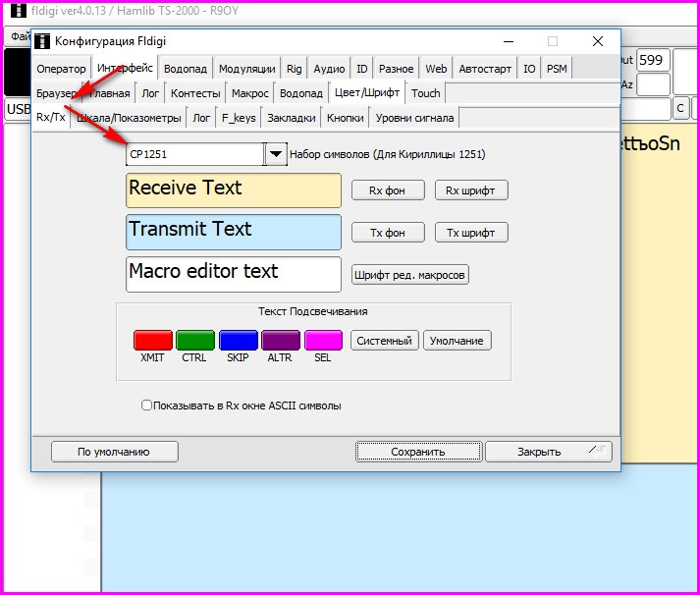Select the CP1251 character set field

tap(194, 154)
